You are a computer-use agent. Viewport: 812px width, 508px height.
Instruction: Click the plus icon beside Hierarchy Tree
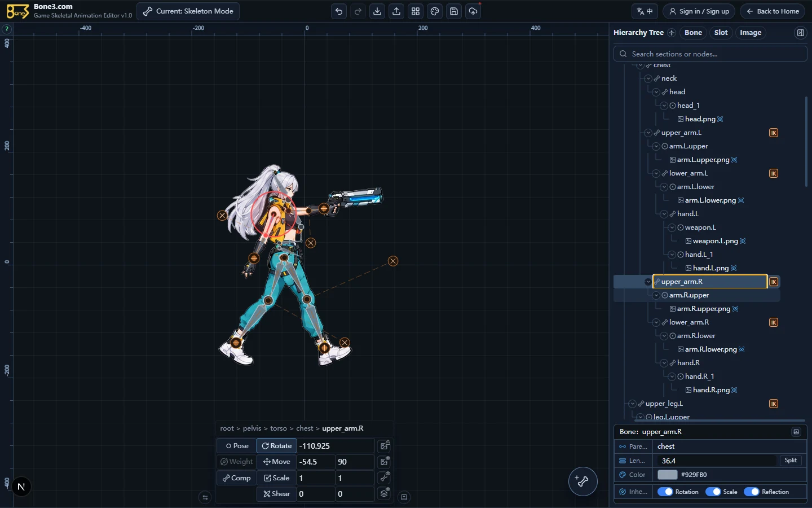pos(672,33)
